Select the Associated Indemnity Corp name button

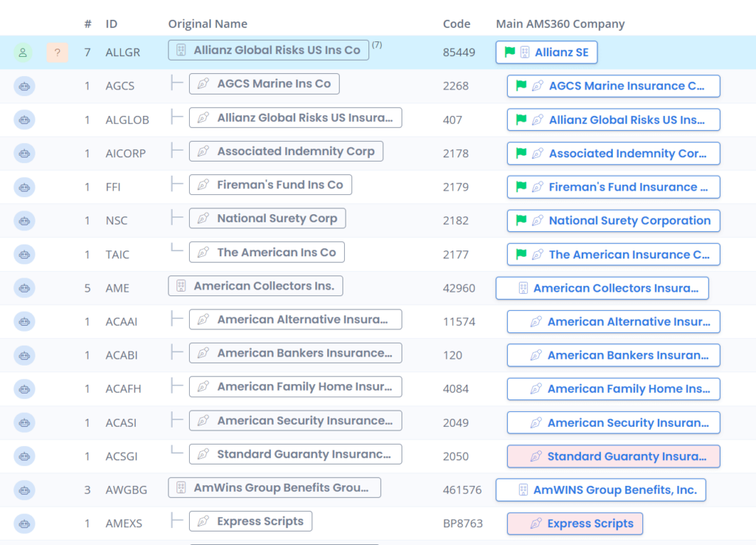(x=286, y=151)
